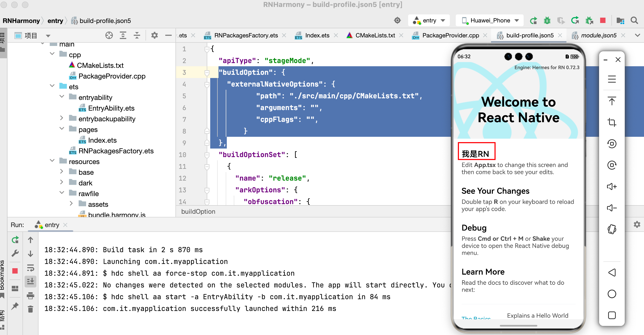Expand the base folder
The height and width of the screenshot is (335, 644).
[62, 172]
